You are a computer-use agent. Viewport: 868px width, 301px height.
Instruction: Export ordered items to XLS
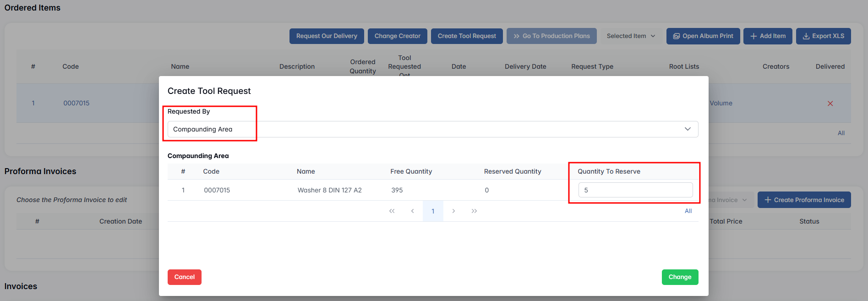[823, 36]
